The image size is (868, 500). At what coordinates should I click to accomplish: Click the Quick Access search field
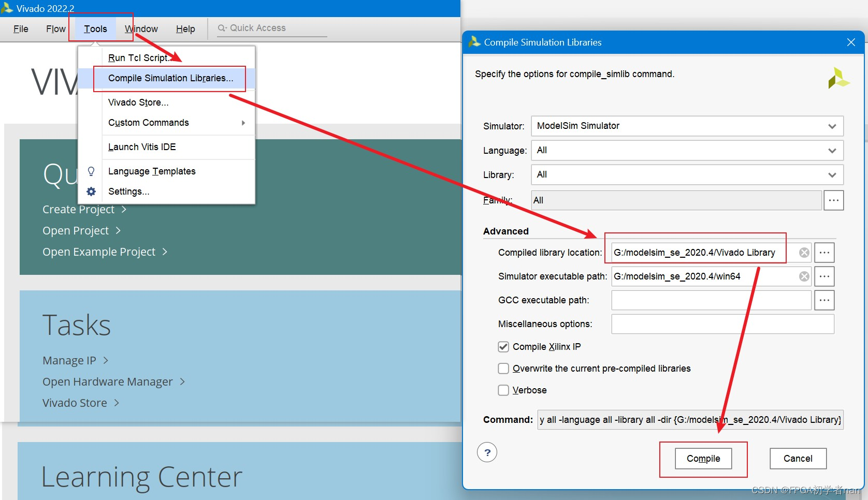coord(272,28)
